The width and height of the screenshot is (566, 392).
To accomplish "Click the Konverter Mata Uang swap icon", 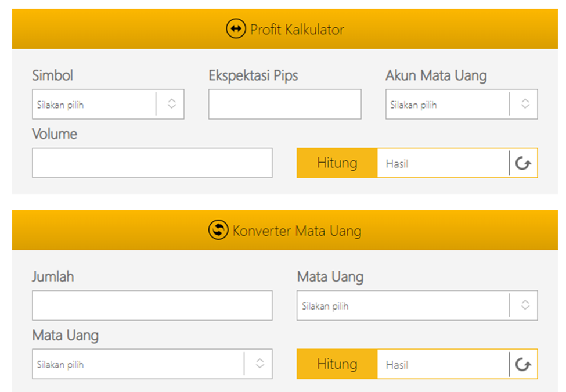I will tap(218, 229).
